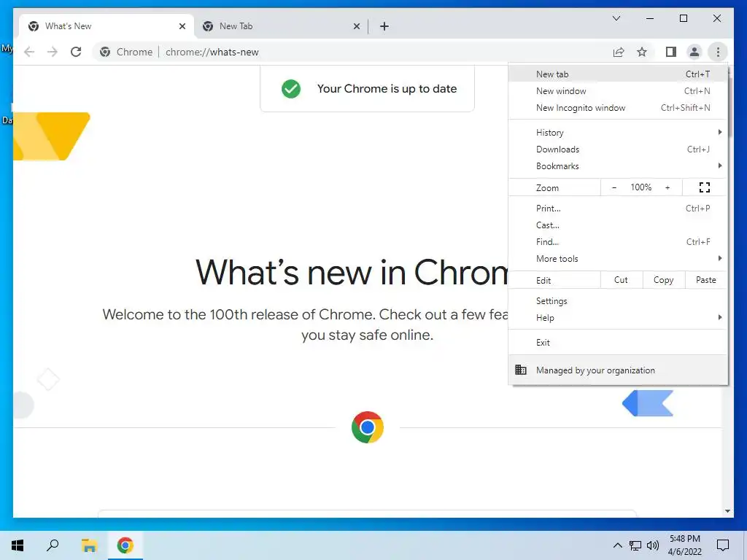Click the forward navigation arrow
The width and height of the screenshot is (747, 560).
pyautogui.click(x=53, y=52)
